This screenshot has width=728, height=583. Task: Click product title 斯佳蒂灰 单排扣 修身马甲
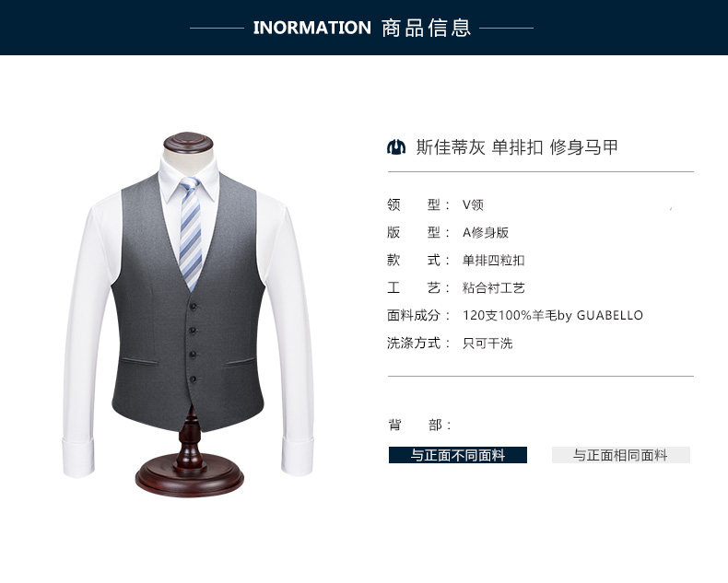[517, 147]
